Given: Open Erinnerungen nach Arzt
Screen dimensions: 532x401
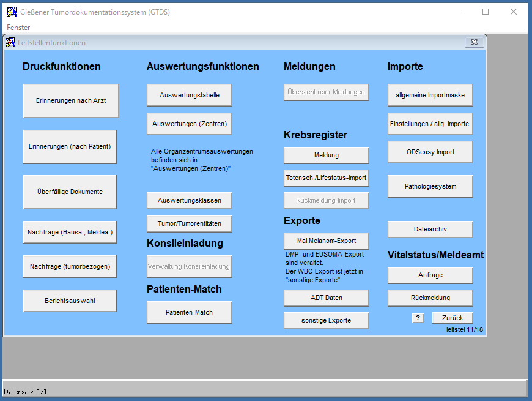Looking at the screenshot, I should (x=71, y=100).
